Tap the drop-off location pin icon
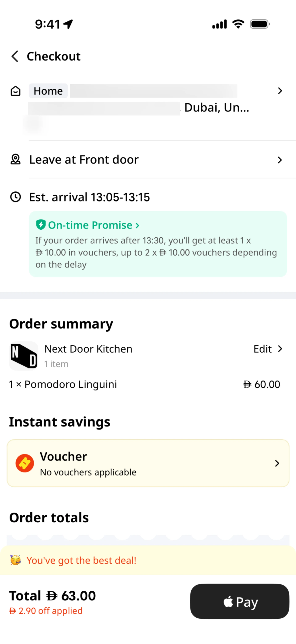This screenshot has width=296, height=644. pos(15,160)
